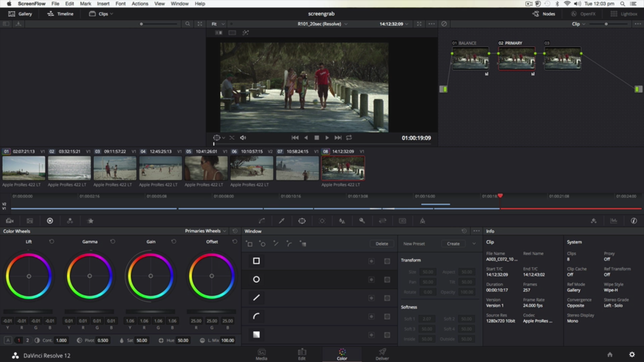This screenshot has height=362, width=644.
Task: Open the Mark menu
Action: pyautogui.click(x=85, y=4)
